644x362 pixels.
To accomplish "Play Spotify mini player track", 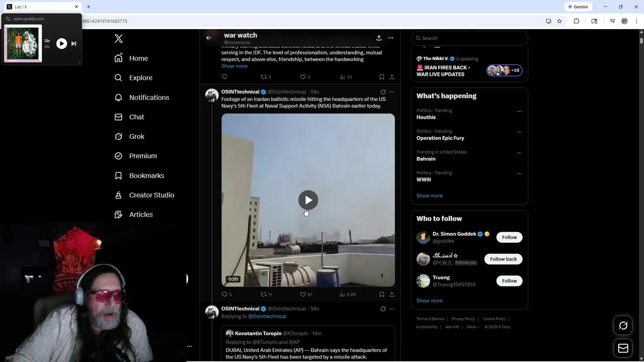I will (x=61, y=44).
